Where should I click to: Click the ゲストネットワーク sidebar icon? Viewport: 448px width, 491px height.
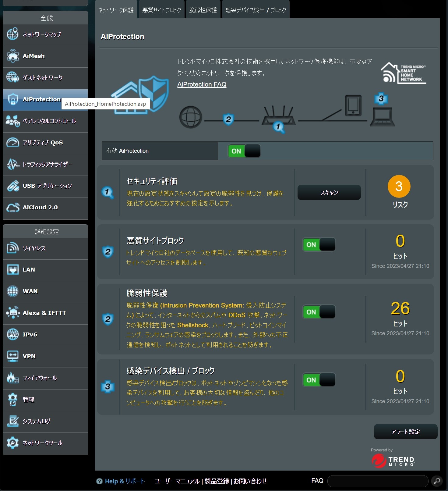click(x=12, y=77)
